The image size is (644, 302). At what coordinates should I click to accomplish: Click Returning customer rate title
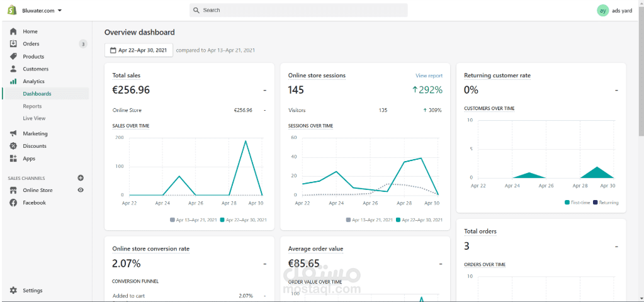pyautogui.click(x=497, y=75)
